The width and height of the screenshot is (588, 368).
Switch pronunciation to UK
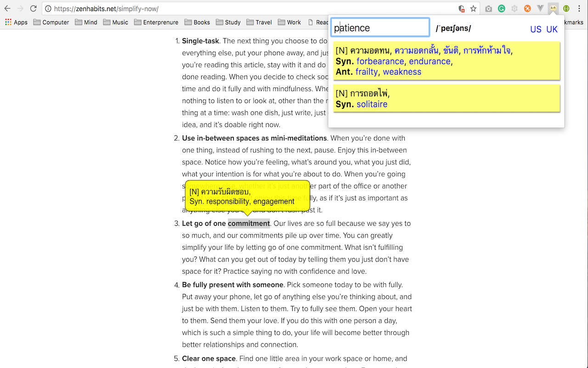tap(552, 29)
